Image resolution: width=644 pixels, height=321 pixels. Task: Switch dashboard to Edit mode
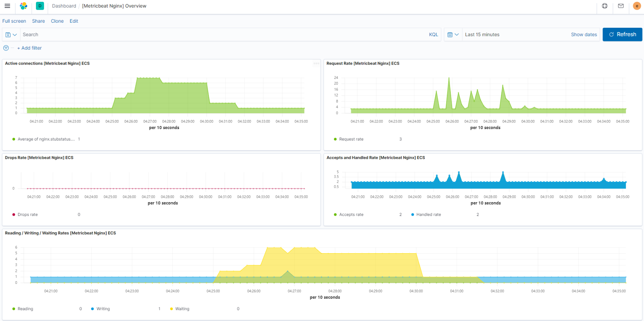74,21
